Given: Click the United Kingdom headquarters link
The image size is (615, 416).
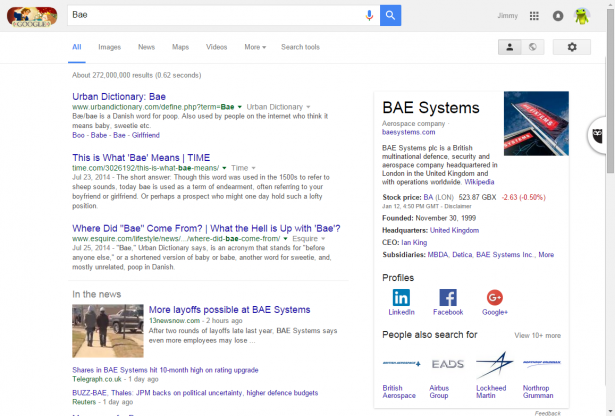Looking at the screenshot, I should 454,230.
